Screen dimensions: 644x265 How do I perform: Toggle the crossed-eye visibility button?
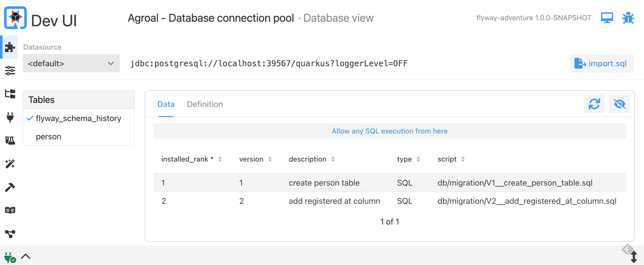[619, 104]
